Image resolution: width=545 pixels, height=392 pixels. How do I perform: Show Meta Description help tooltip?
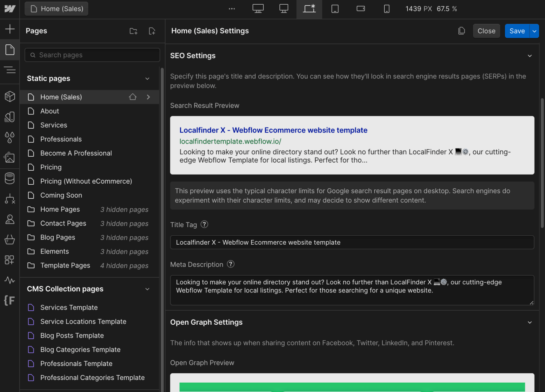click(231, 264)
